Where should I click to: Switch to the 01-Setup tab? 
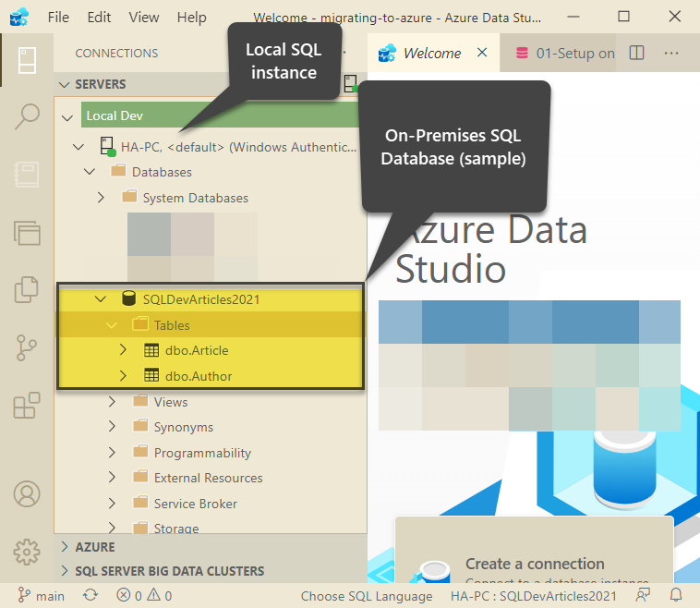click(x=558, y=54)
